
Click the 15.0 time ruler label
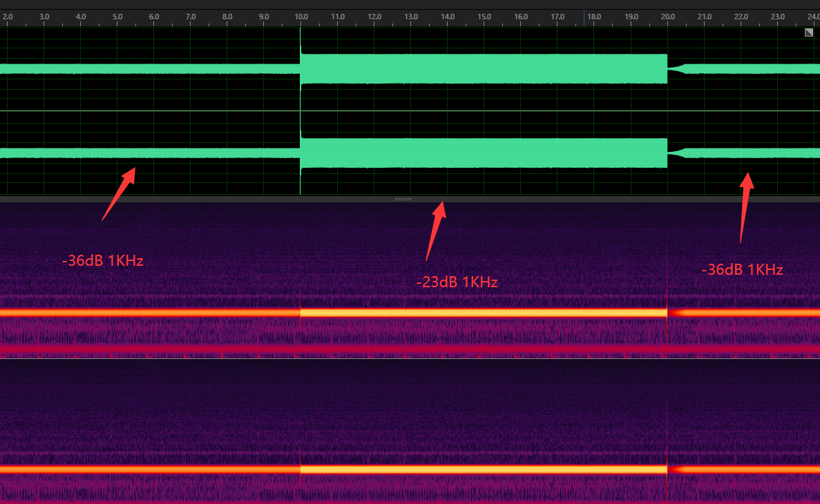pyautogui.click(x=484, y=17)
